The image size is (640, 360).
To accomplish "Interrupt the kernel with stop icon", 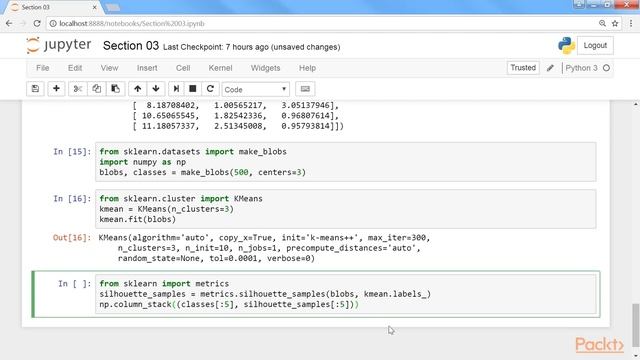I will coord(193,89).
